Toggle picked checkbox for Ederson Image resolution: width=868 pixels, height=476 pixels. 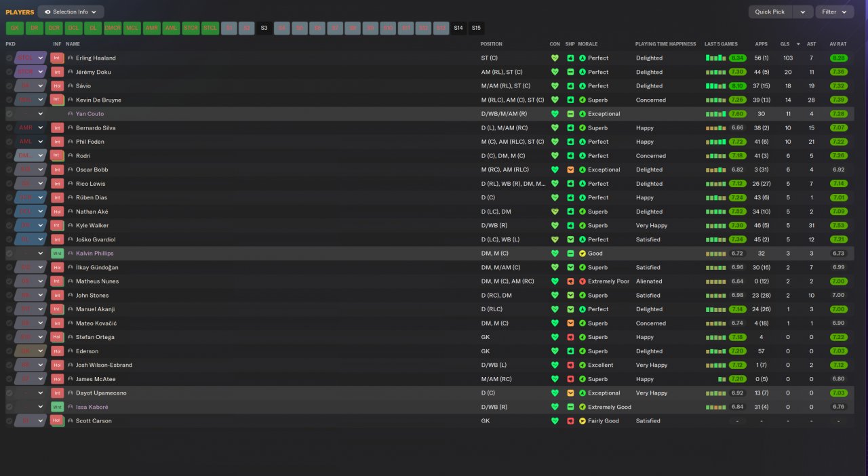click(9, 351)
